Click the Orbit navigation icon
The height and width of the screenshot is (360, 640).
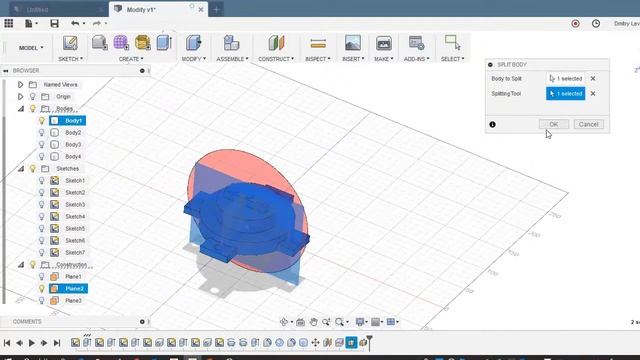pos(284,322)
